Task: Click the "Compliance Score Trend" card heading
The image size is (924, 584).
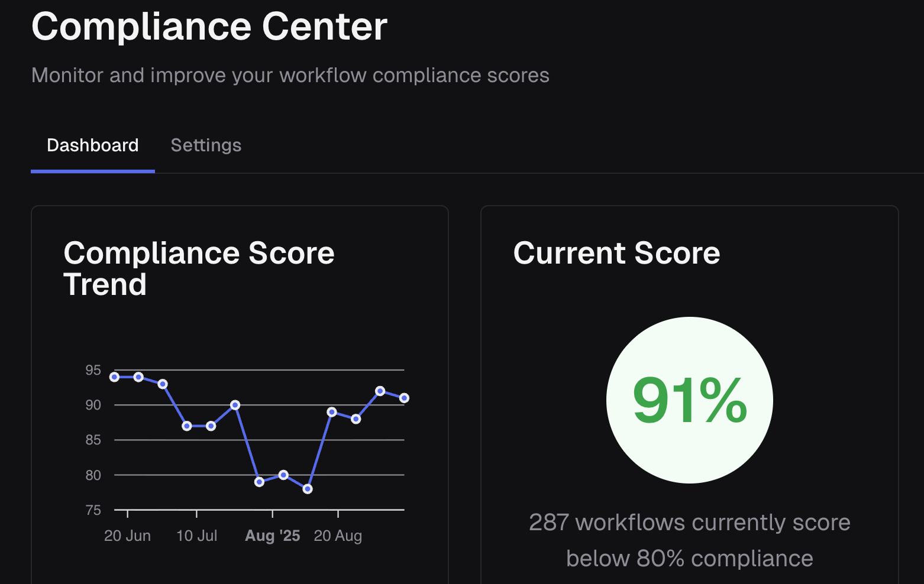Action: click(199, 268)
